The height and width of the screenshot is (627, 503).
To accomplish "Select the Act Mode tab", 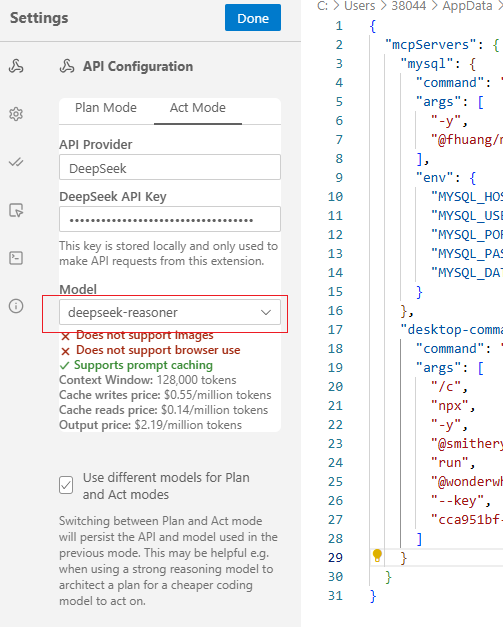I will (x=198, y=108).
